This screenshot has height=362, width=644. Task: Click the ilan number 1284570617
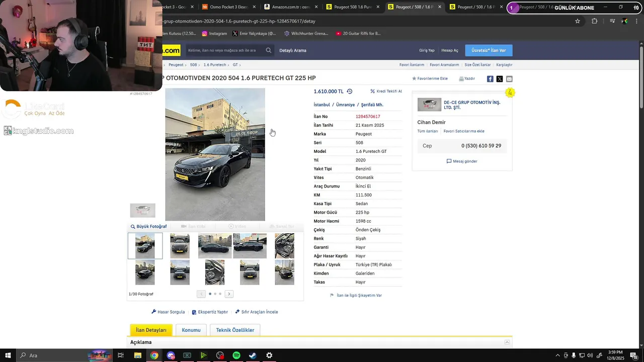[x=368, y=117]
